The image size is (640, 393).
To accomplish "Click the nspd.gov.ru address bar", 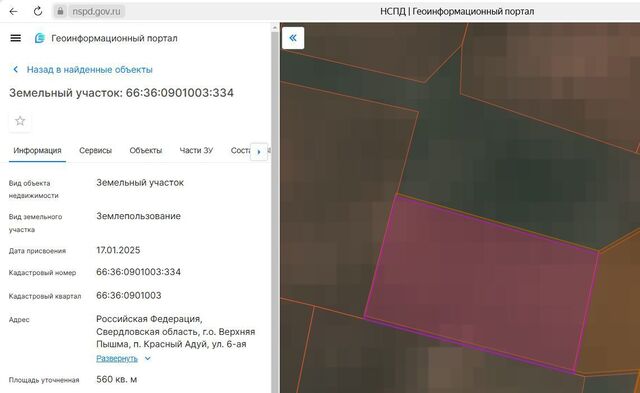I will point(96,11).
